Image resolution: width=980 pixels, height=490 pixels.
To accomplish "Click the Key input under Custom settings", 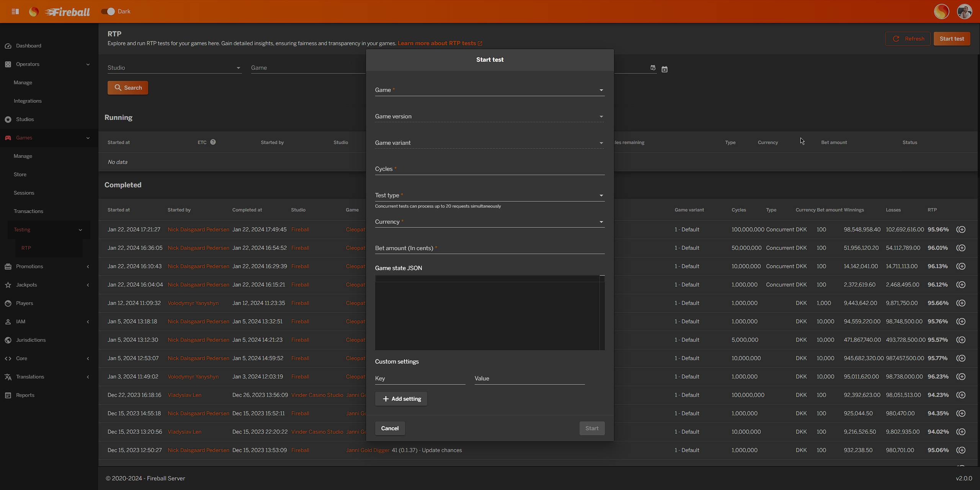I will (420, 378).
